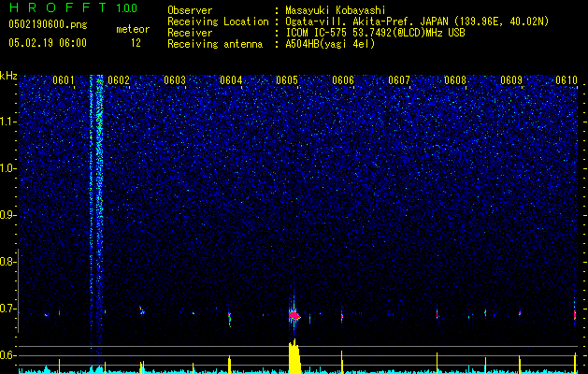The width and height of the screenshot is (588, 374).
Task: Click time marker 0610
Action: coord(566,80)
